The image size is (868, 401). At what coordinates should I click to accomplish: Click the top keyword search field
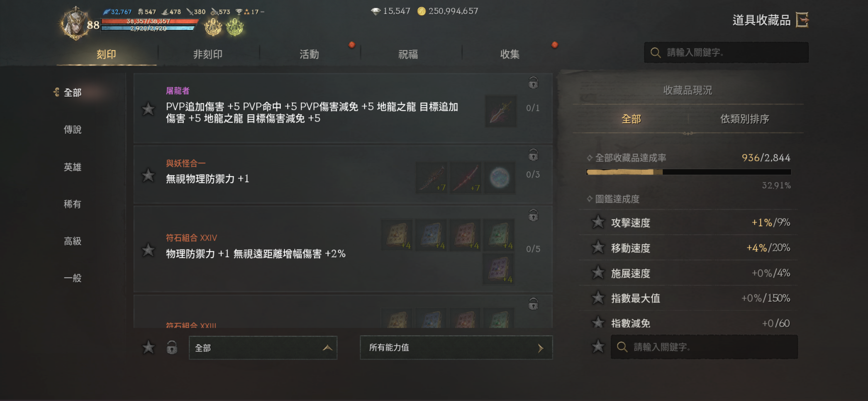(726, 52)
